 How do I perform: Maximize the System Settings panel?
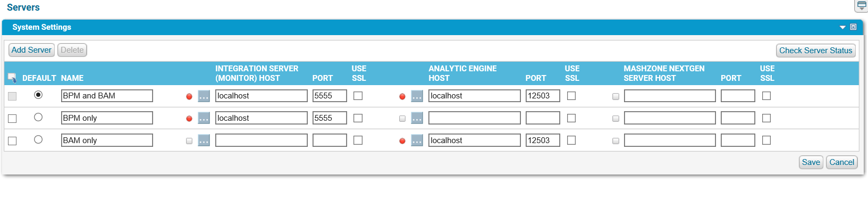[853, 27]
